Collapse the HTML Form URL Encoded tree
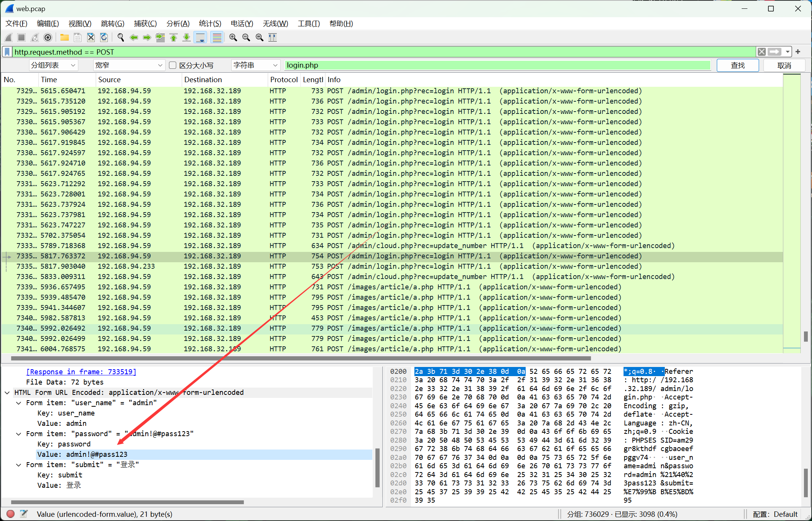The height and width of the screenshot is (521, 812). click(7, 393)
